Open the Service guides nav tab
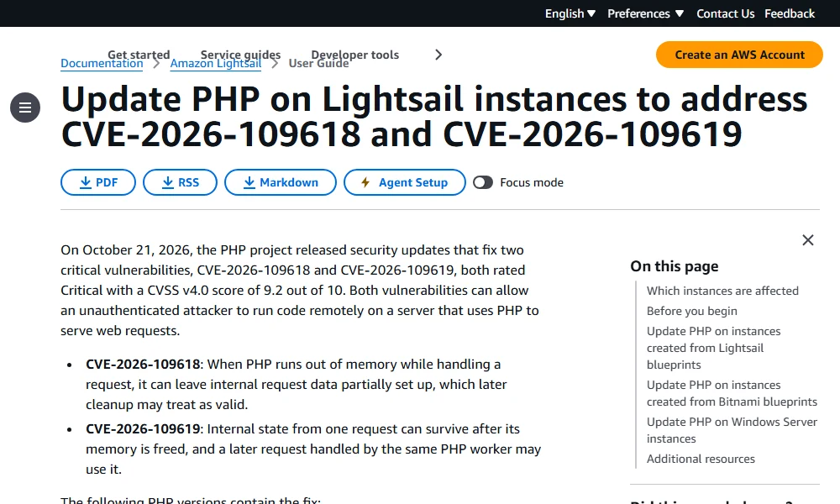The height and width of the screenshot is (504, 840). point(240,53)
